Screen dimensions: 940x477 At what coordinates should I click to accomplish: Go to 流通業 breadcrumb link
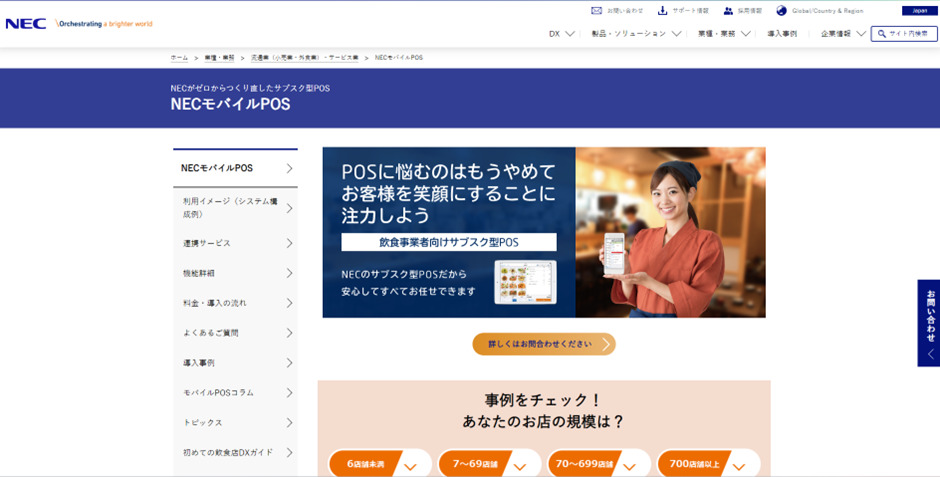coord(305,58)
